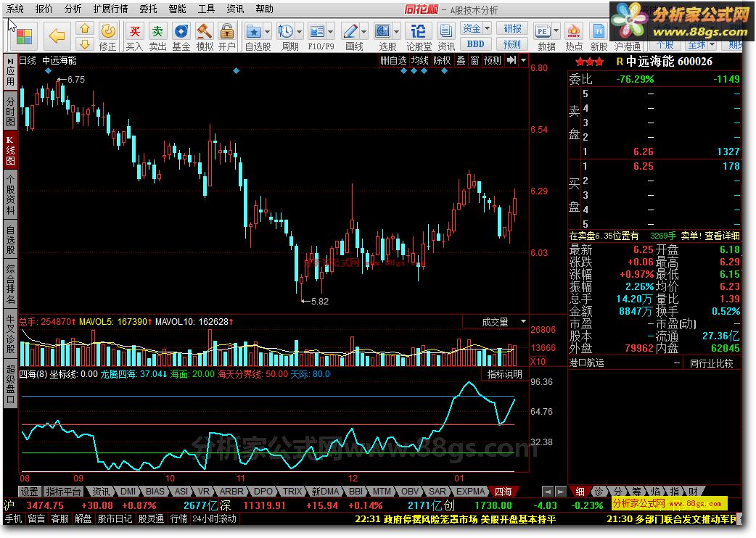Click the 删自选 button

[x=393, y=60]
